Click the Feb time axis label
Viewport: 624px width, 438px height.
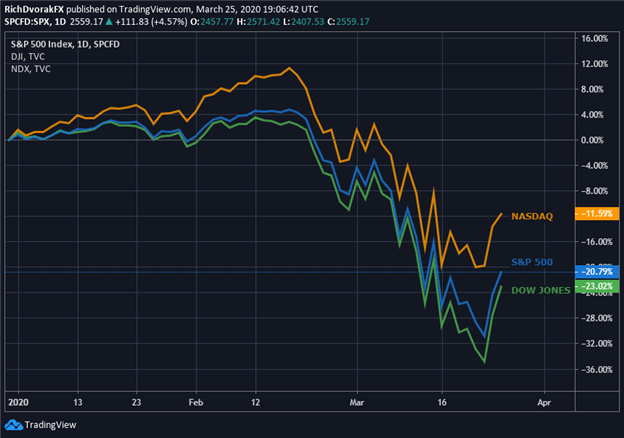pyautogui.click(x=196, y=403)
